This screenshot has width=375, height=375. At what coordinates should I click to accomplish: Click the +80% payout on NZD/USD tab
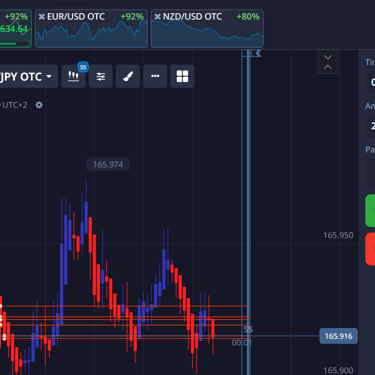(x=248, y=17)
